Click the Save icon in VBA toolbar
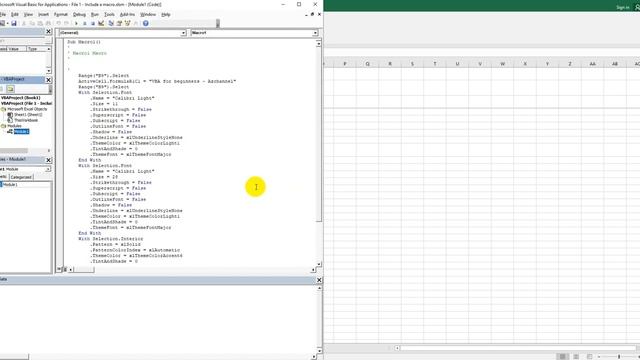 [14, 23]
